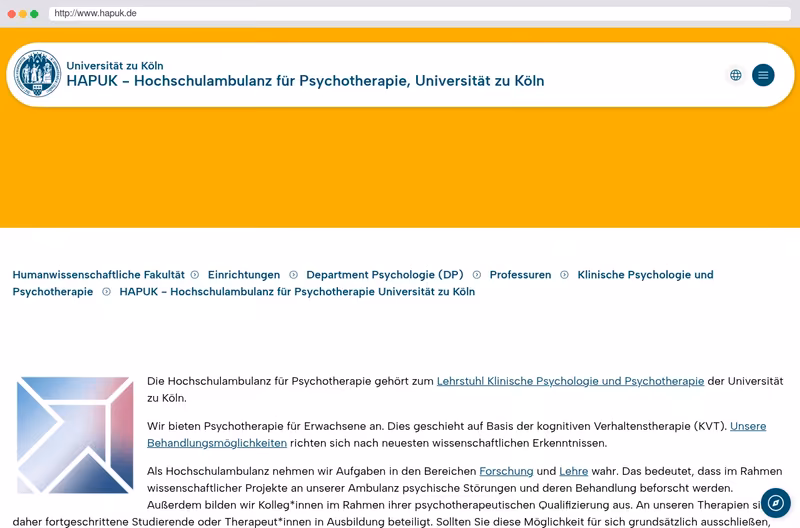Viewport: 800px width, 528px height.
Task: Click the arrow icon after Einrichtungen
Action: (293, 275)
